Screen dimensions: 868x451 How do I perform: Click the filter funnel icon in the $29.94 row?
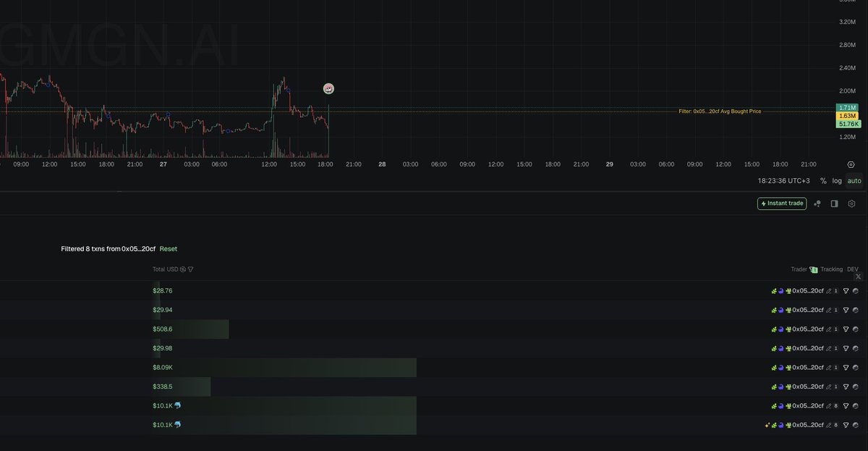pos(846,310)
